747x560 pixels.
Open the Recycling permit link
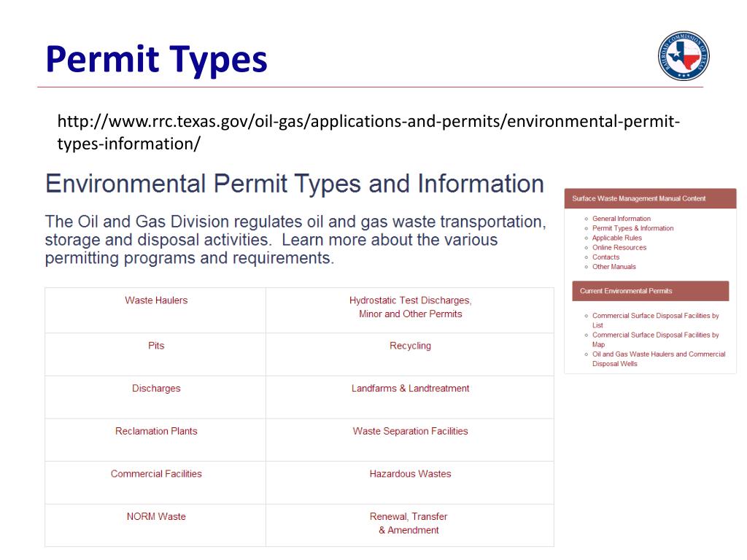pos(410,346)
